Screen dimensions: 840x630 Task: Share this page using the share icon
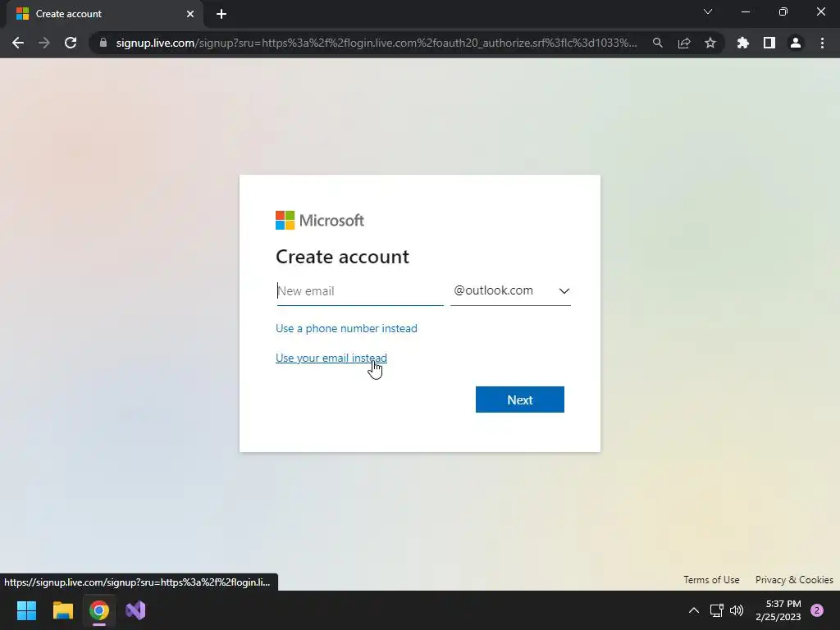coord(684,43)
